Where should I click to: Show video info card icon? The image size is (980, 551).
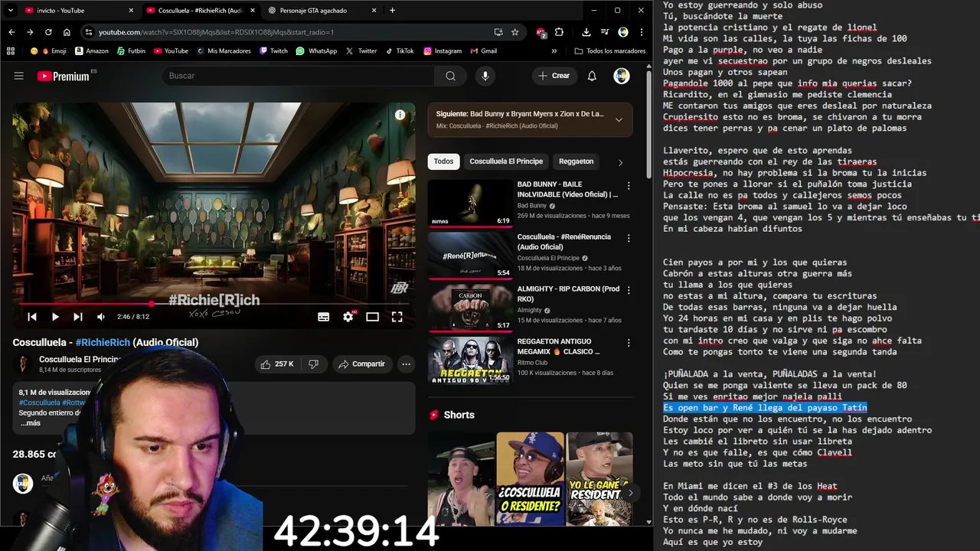click(400, 115)
